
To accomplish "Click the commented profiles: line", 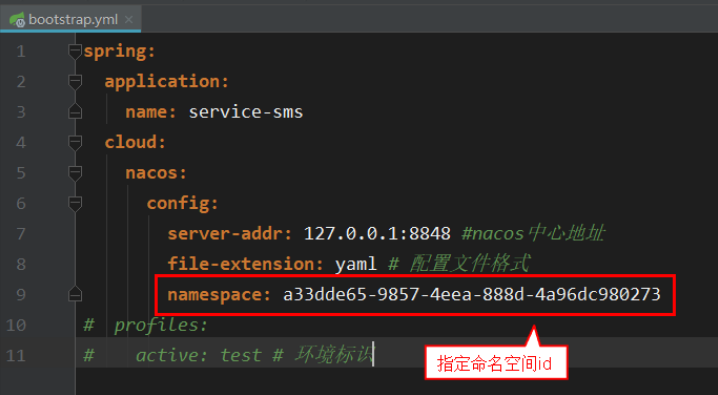I will [146, 325].
